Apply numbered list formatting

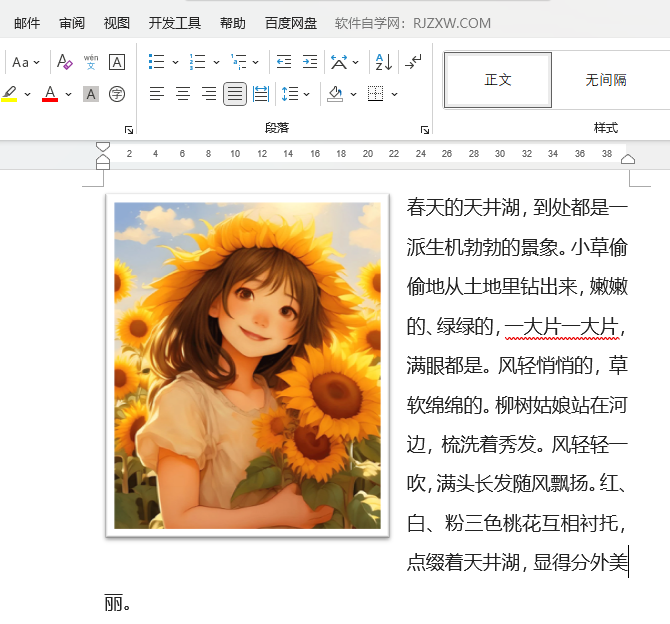[x=197, y=62]
